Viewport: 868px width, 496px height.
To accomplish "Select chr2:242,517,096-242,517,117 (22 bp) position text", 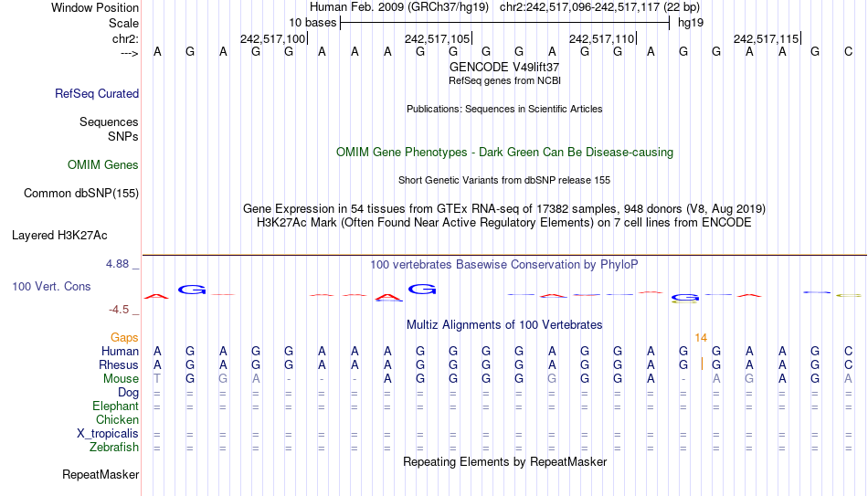I will [599, 7].
